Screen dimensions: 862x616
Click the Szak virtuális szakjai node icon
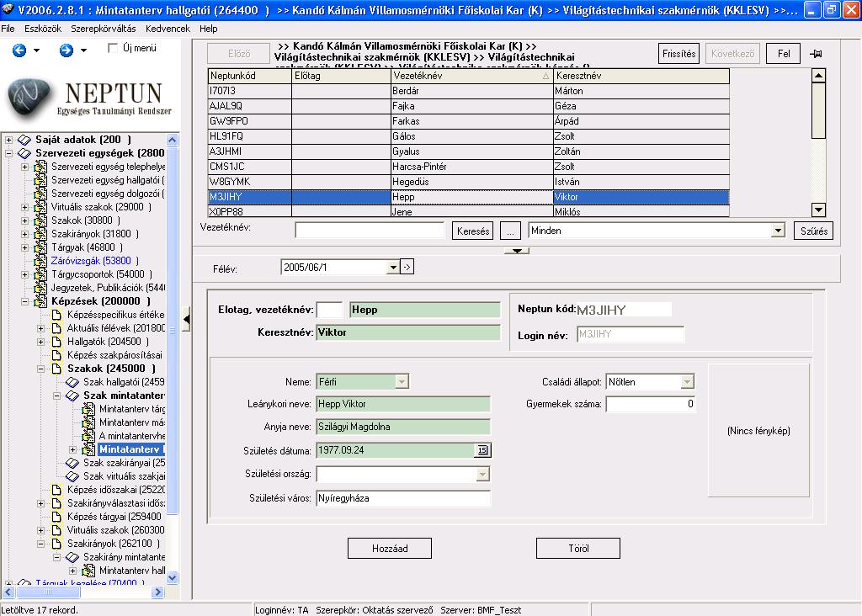pyautogui.click(x=72, y=476)
